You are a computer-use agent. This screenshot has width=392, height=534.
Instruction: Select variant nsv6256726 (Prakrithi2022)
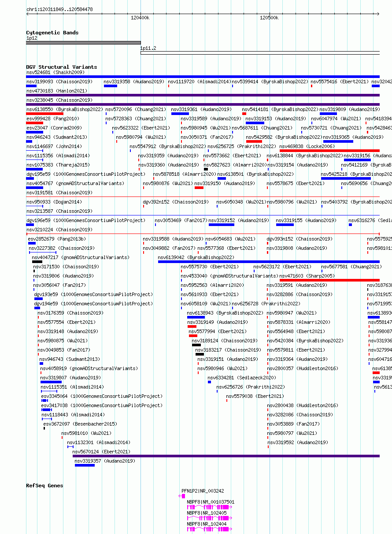[x=251, y=387]
